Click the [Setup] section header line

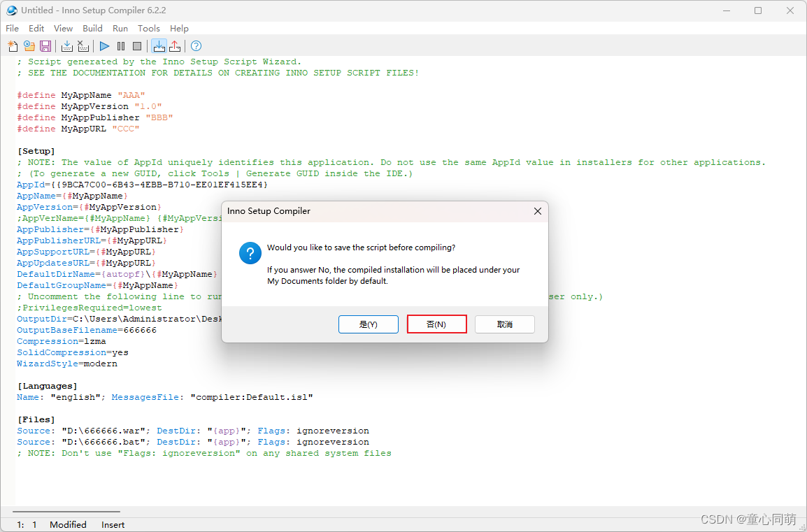point(36,151)
